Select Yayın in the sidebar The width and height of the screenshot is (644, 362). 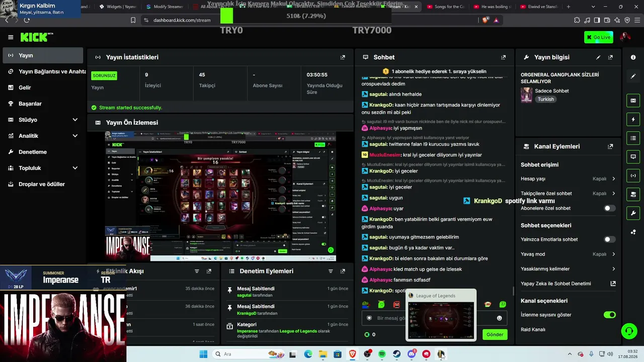43,55
